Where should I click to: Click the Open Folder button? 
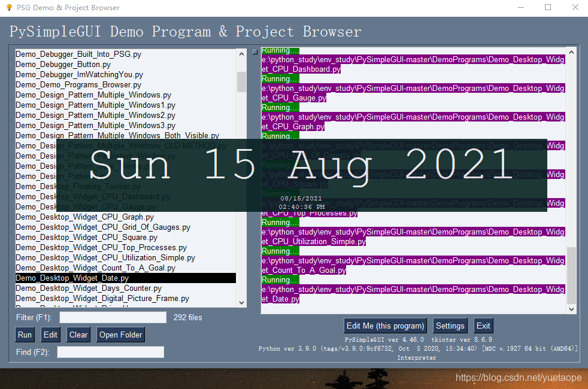click(x=120, y=335)
